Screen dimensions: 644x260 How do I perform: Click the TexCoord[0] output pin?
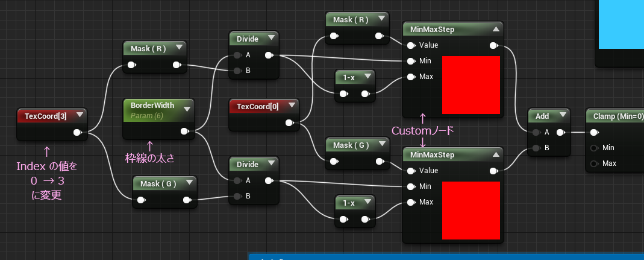click(x=289, y=122)
